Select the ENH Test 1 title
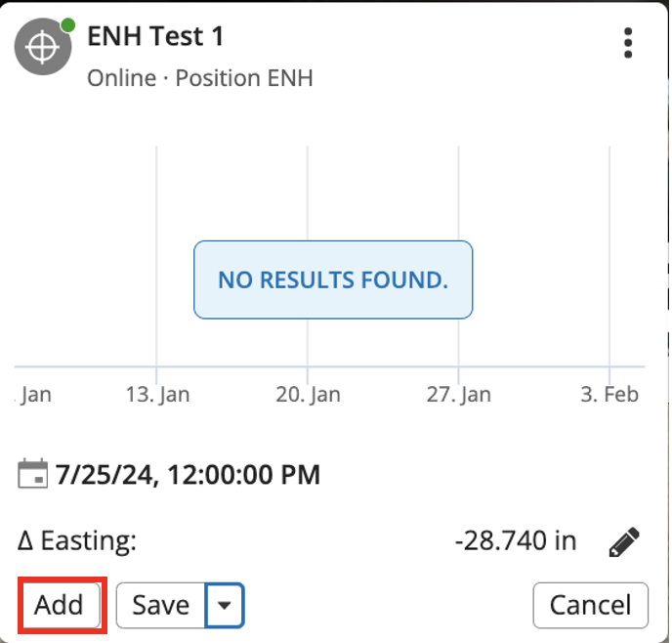Image resolution: width=672 pixels, height=643 pixels. [x=155, y=37]
